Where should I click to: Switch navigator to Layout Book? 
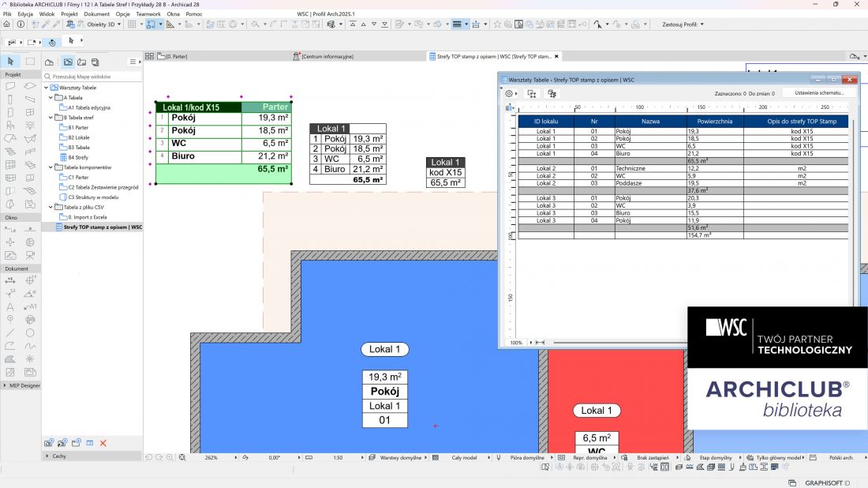81,62
